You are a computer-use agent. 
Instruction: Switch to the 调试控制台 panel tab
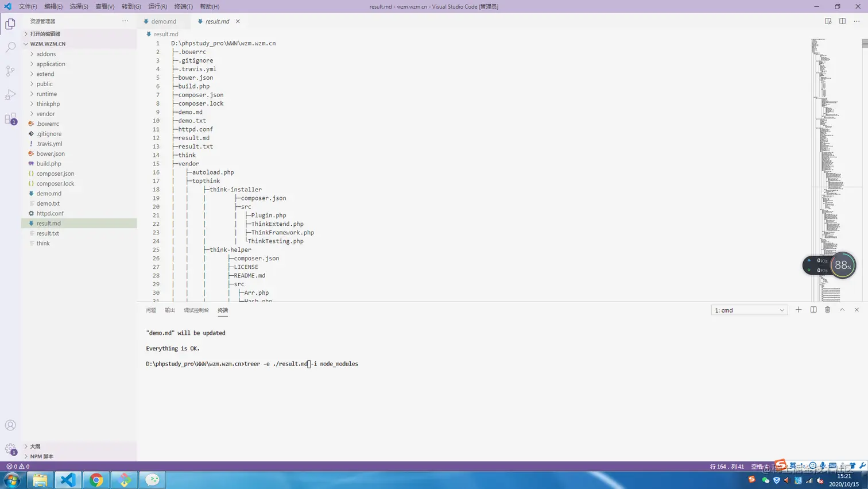[196, 310]
